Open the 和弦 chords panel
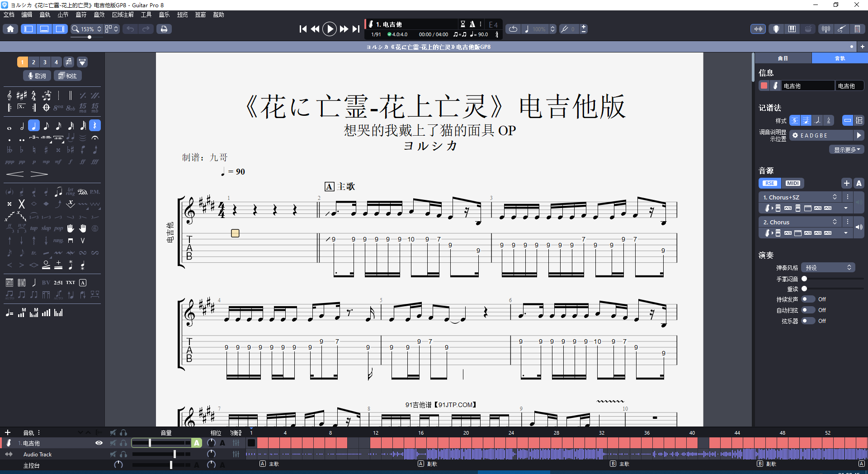Image resolution: width=868 pixels, height=474 pixels. pos(68,76)
